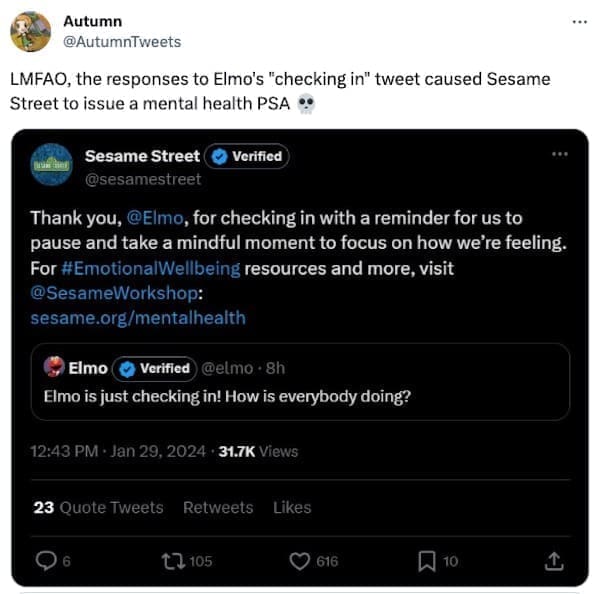This screenshot has height=594, width=600.
Task: Show the Likes list
Action: tap(292, 507)
